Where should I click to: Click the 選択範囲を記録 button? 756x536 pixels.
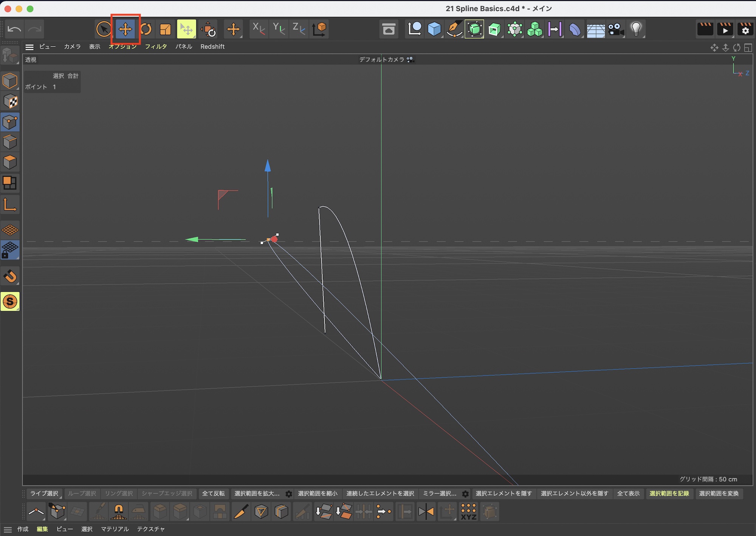[669, 494]
